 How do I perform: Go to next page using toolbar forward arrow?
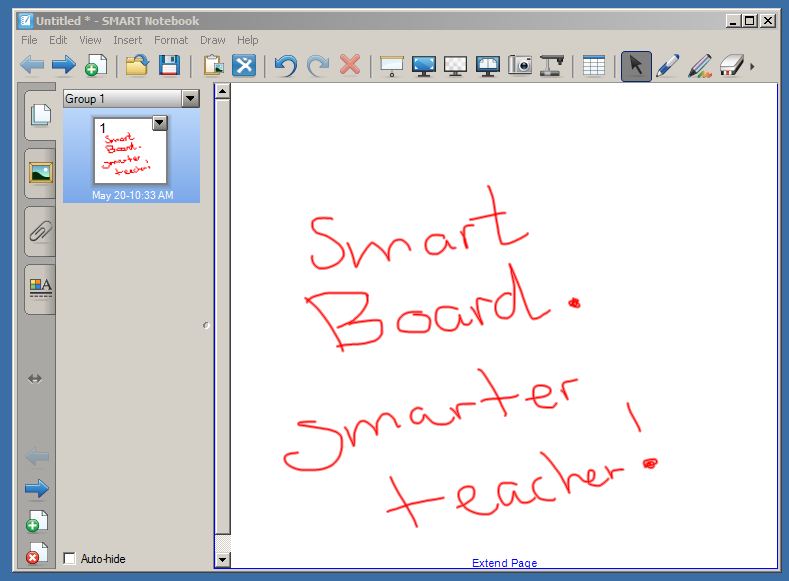tap(63, 65)
